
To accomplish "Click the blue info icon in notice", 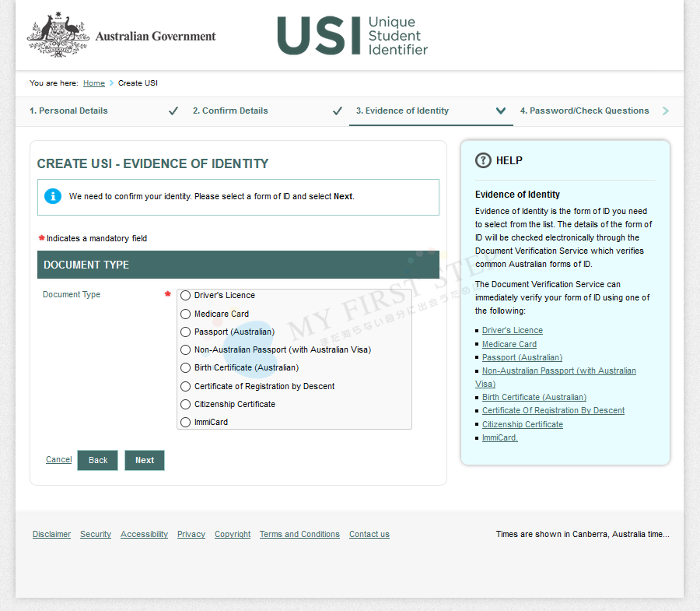I will coord(53,196).
